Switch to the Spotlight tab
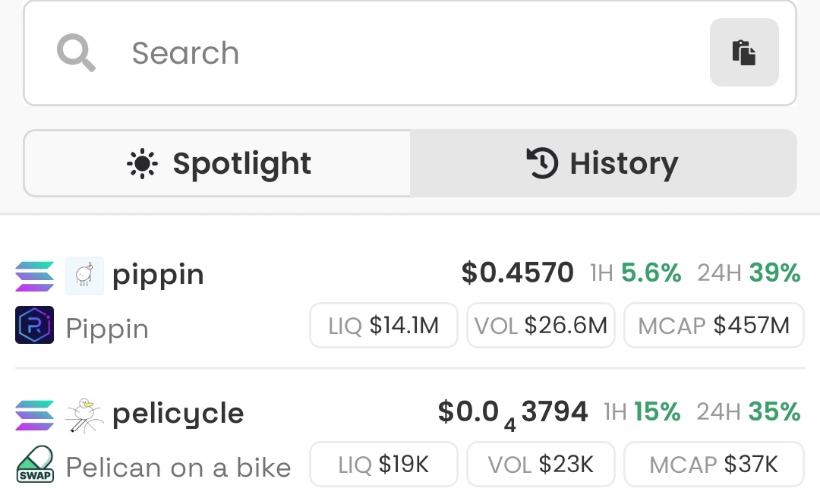The height and width of the screenshot is (504, 820). pos(217,163)
